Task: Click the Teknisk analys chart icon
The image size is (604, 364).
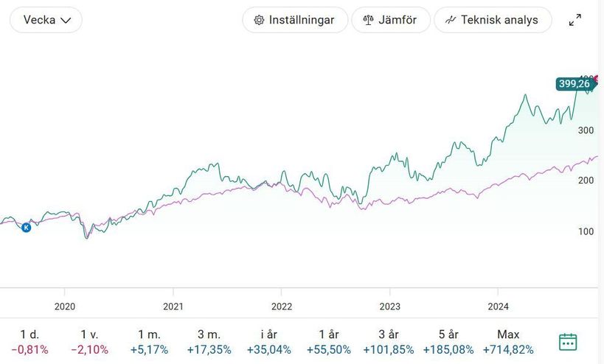Action: [x=450, y=20]
